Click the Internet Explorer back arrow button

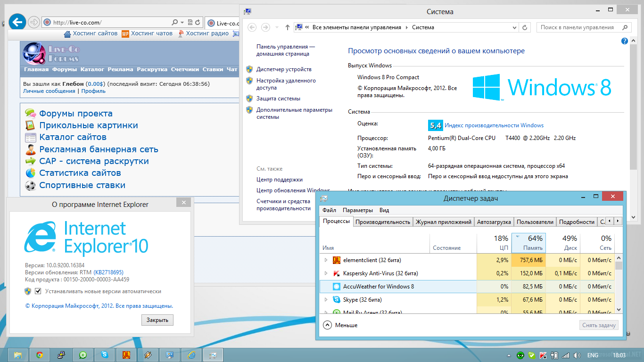(x=17, y=22)
